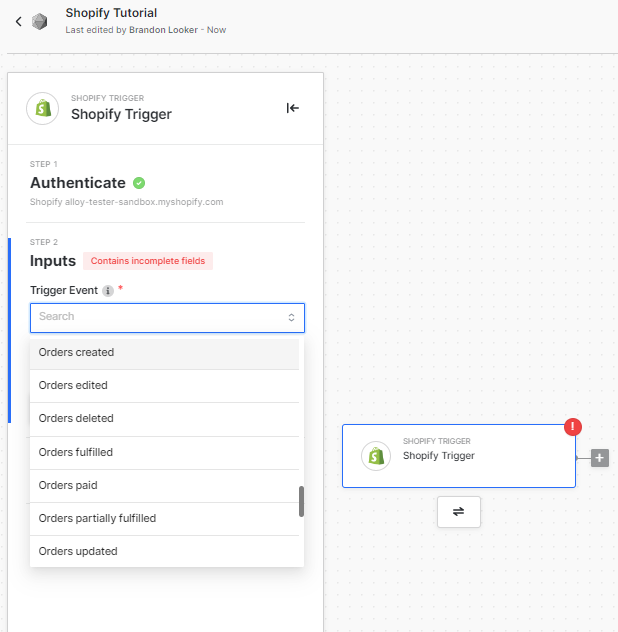618x632 pixels.
Task: Toggle the Trigger Event dropdown chevron
Action: coord(291,317)
